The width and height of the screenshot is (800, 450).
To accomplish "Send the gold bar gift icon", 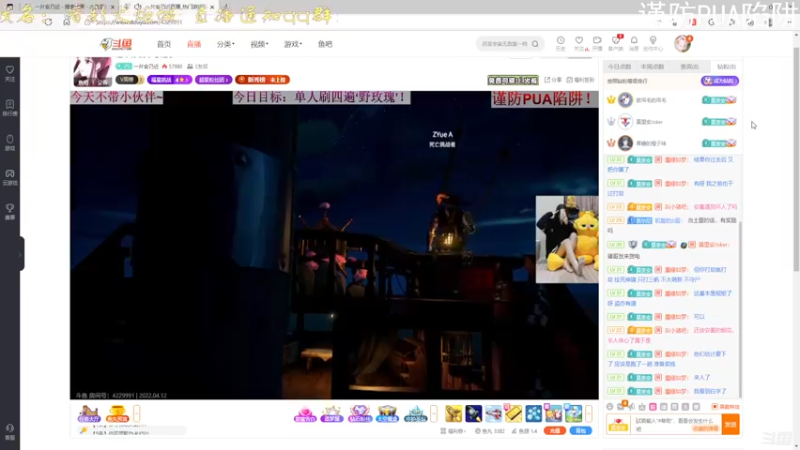I will click(514, 414).
